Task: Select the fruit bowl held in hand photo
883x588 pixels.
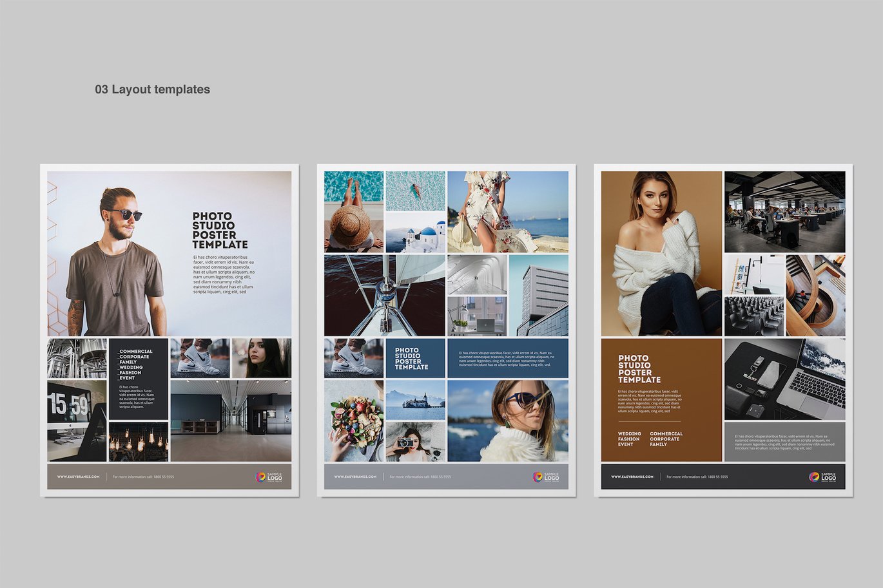Action: [x=354, y=421]
